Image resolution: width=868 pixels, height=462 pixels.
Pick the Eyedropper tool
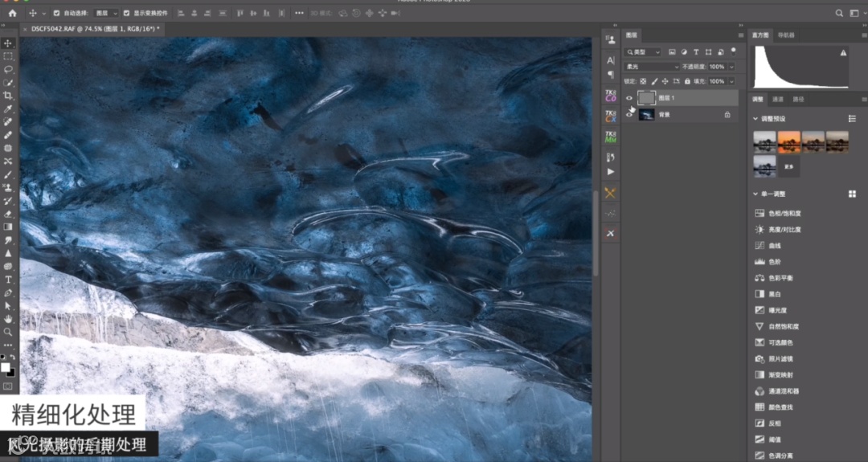point(8,108)
